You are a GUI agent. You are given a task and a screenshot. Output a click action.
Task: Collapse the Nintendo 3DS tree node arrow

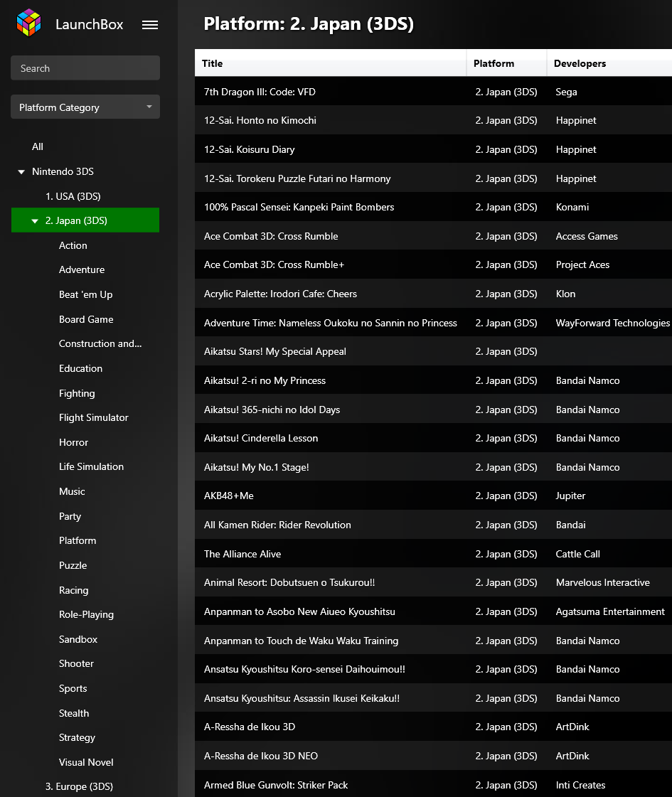21,172
